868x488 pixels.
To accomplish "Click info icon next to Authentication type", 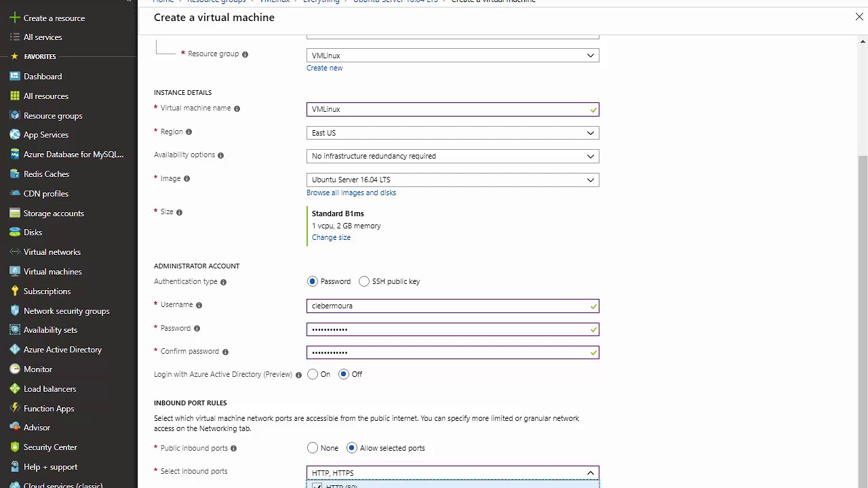I will coord(223,282).
